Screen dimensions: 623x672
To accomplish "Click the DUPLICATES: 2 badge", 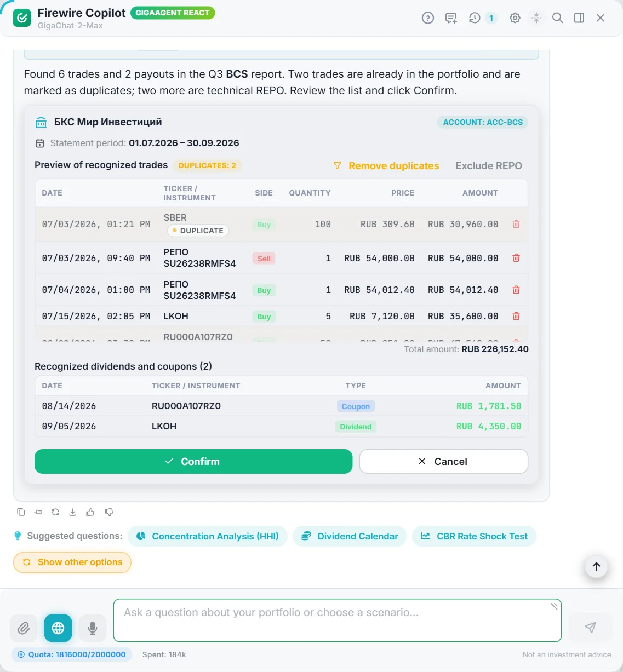I will click(x=207, y=165).
